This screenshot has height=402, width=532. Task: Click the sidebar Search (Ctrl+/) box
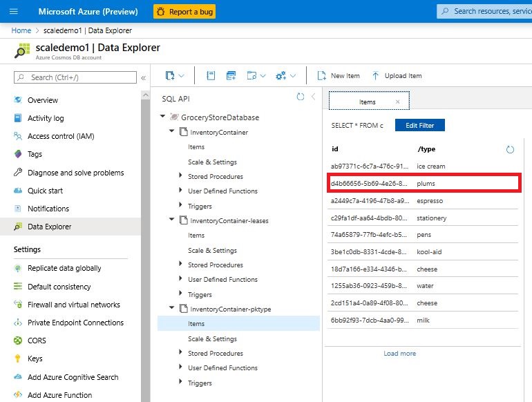(75, 77)
